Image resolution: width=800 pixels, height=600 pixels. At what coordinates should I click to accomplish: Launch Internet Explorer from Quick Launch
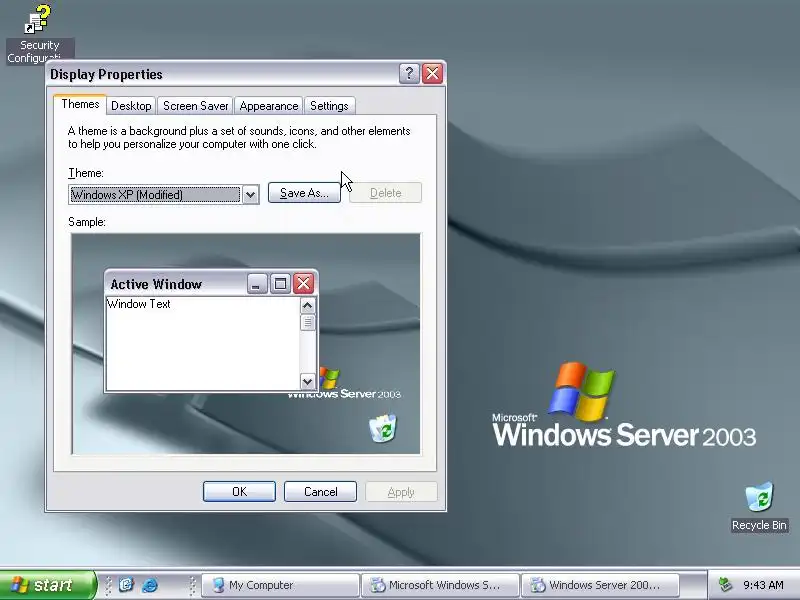pyautogui.click(x=150, y=585)
